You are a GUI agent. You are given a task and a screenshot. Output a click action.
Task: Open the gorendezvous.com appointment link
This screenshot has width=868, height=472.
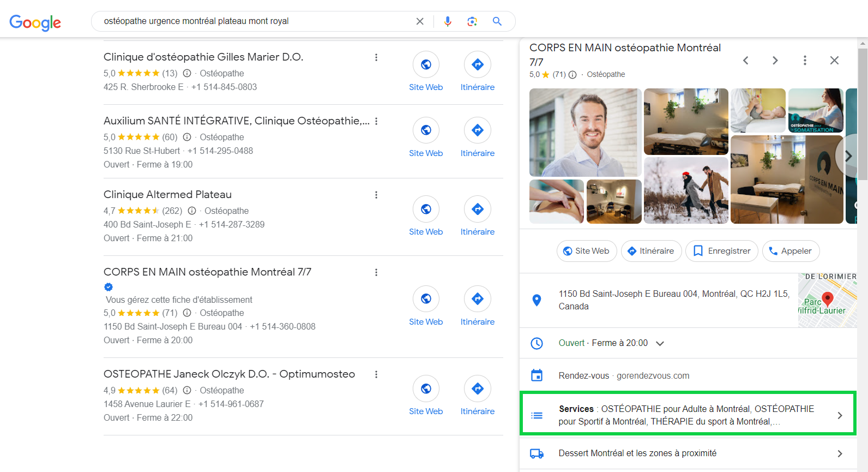pyautogui.click(x=652, y=375)
